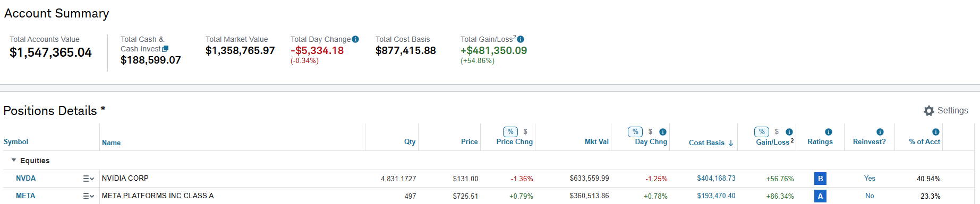980x204 pixels.
Task: Click Total Cost Basis $877,415.88
Action: click(x=405, y=50)
